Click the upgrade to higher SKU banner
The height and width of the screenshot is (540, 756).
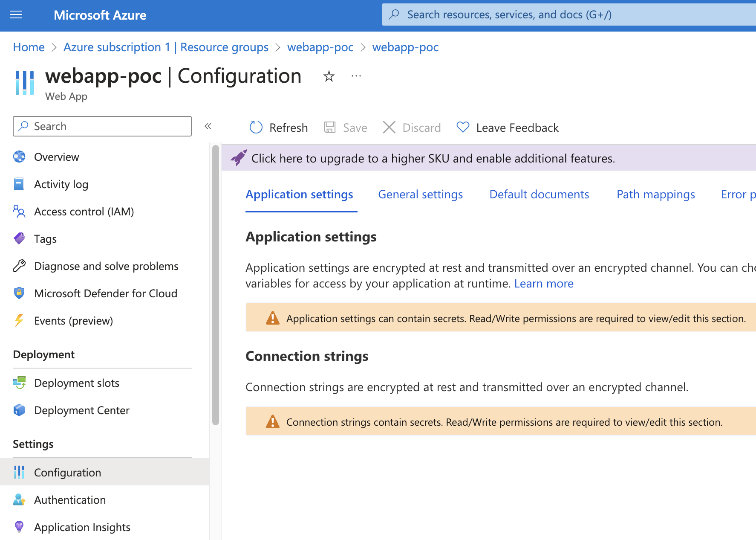coord(433,158)
